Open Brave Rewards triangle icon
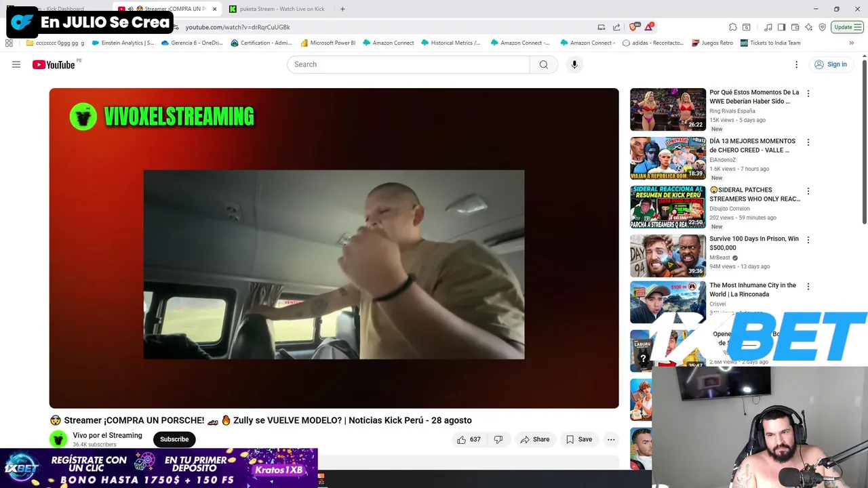This screenshot has width=868, height=488. click(x=649, y=27)
